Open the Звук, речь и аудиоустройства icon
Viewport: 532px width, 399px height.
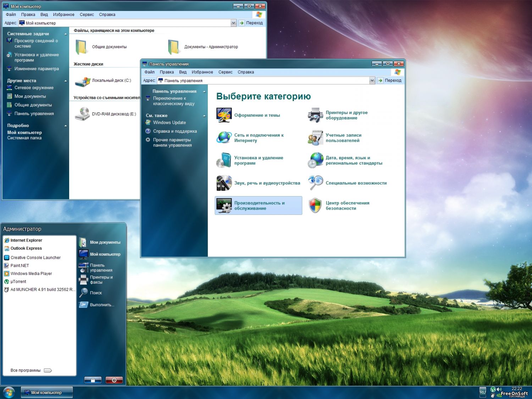coord(224,183)
